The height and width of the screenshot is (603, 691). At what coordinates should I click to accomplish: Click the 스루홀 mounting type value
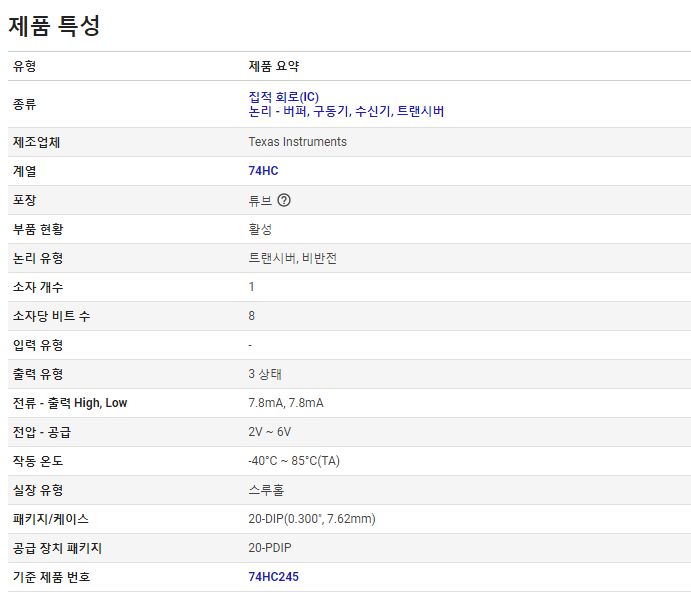(265, 490)
